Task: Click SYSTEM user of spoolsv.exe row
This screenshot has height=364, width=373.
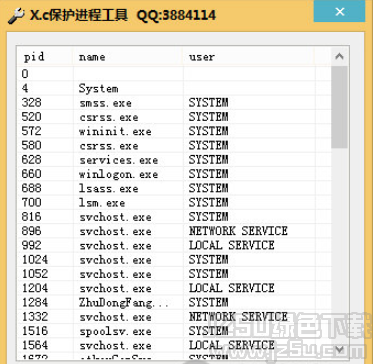Action: (x=208, y=331)
